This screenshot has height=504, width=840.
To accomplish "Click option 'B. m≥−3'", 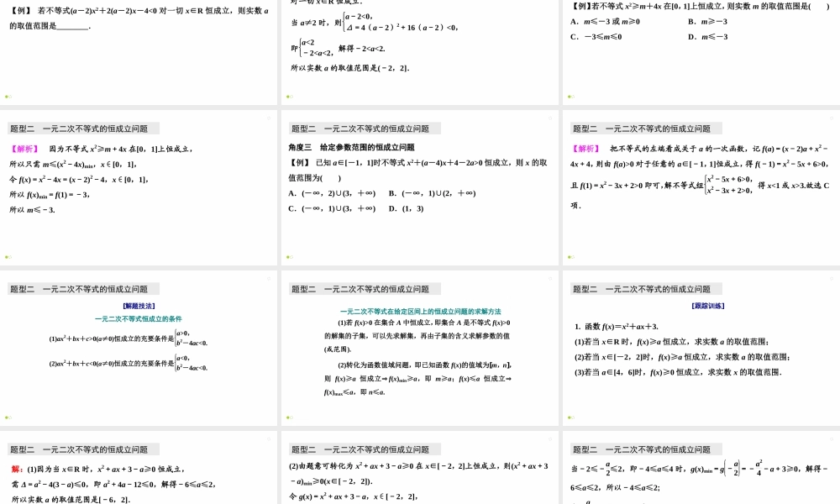I will (707, 22).
